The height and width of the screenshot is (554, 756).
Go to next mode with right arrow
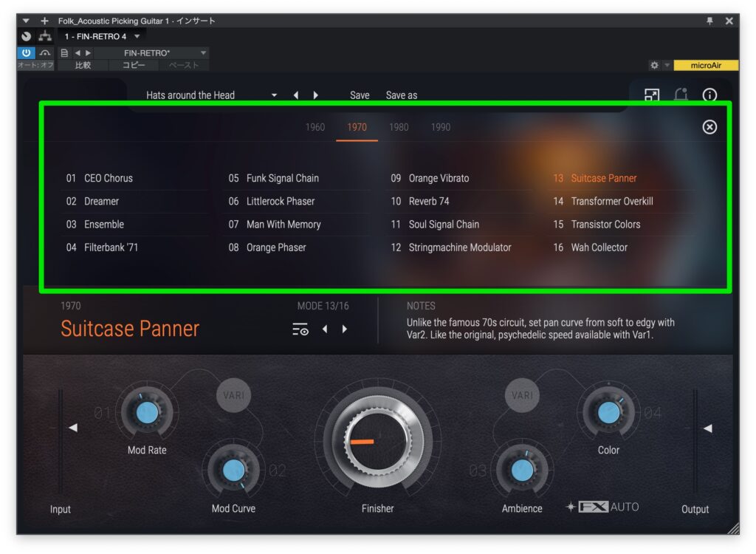click(x=344, y=329)
